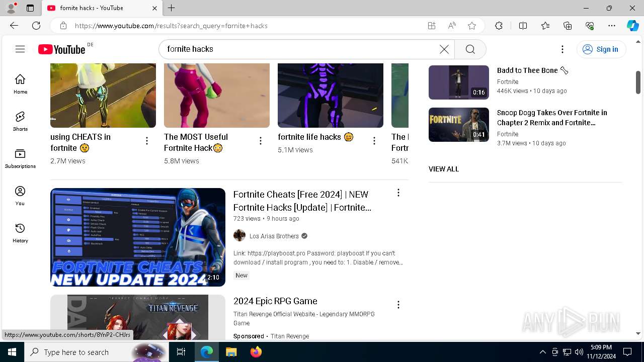
Task: Click the address bar URL
Action: tap(171, 26)
